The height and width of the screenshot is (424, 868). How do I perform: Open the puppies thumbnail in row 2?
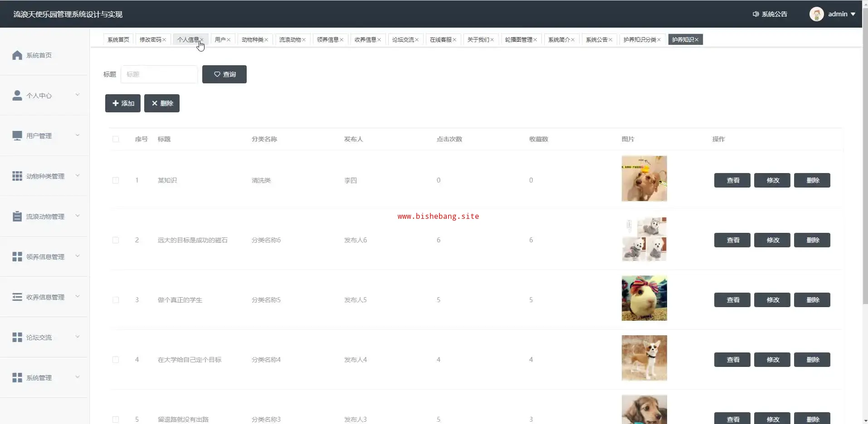[644, 238]
